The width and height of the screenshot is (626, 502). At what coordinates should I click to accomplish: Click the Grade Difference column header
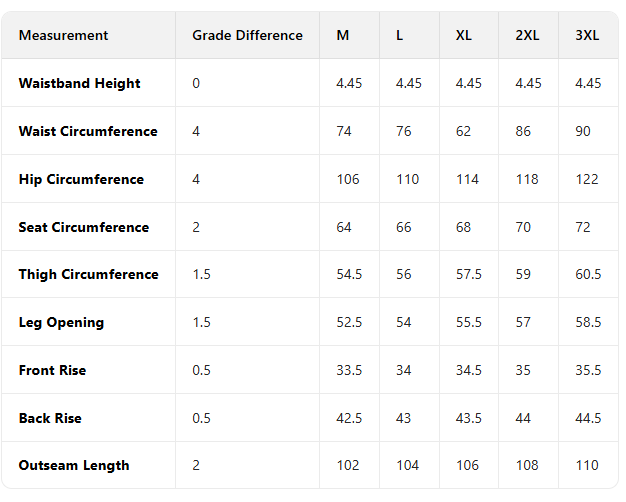click(x=247, y=35)
